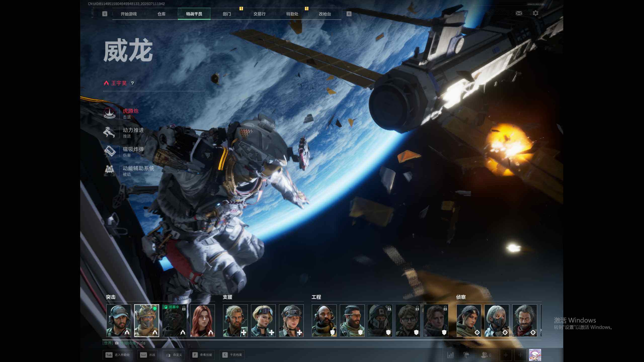The height and width of the screenshot is (362, 644).
Task: Open the 干员档案 button
Action: 232,355
